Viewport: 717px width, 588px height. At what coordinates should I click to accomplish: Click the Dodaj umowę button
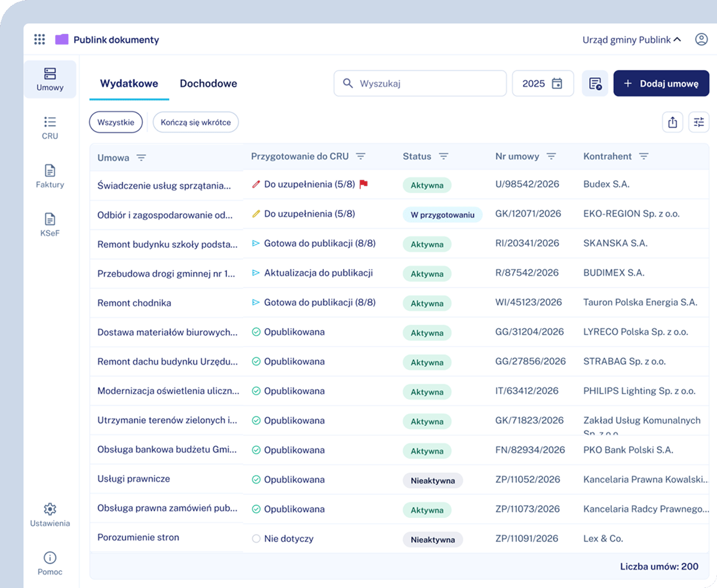point(661,84)
